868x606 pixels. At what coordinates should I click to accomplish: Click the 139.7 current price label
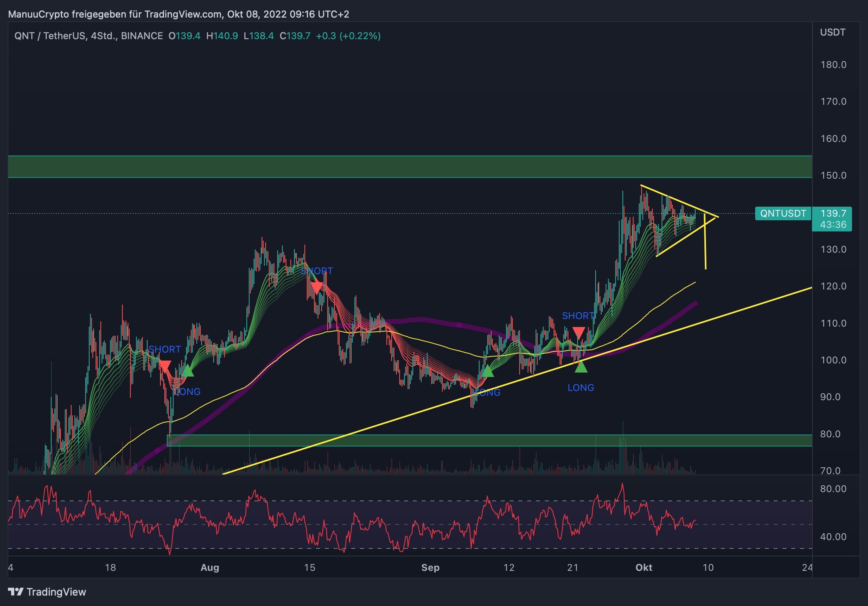833,213
